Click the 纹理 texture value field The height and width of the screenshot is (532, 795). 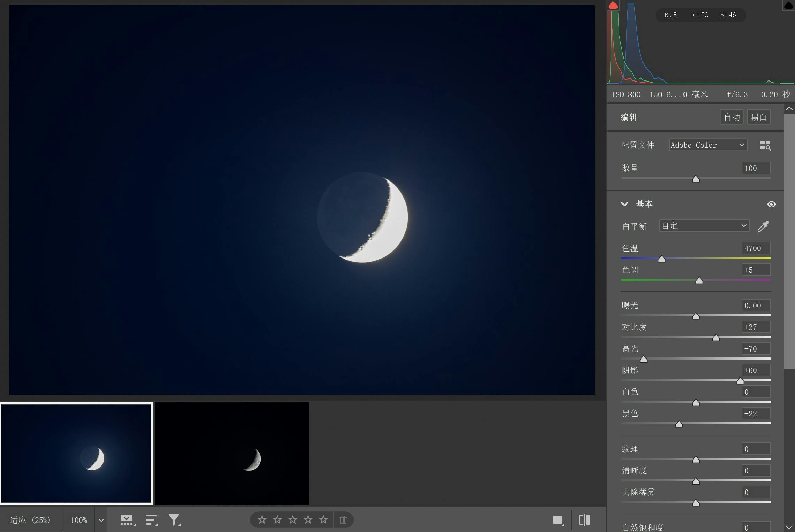pyautogui.click(x=756, y=449)
